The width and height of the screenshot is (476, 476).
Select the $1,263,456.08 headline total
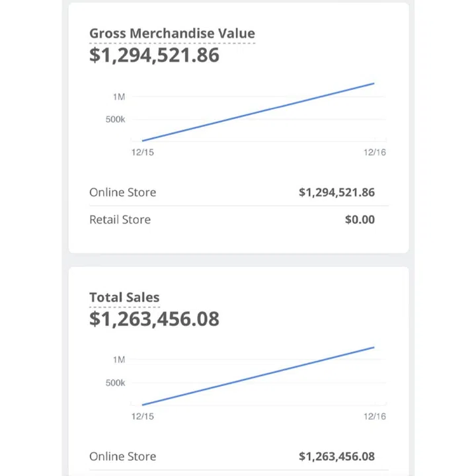coord(154,319)
